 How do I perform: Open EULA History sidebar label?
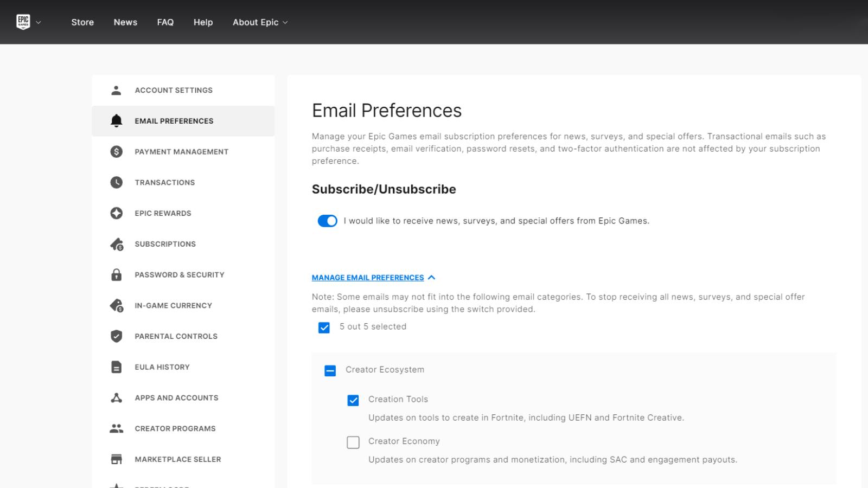click(x=162, y=367)
